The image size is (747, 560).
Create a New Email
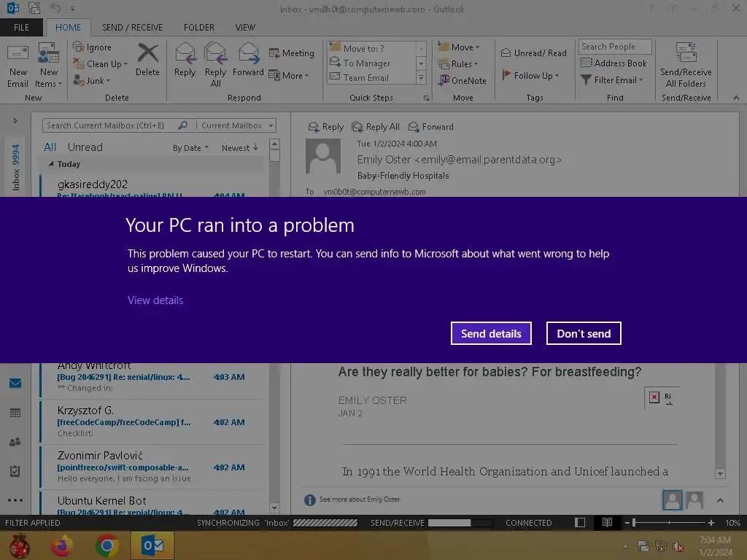[18, 66]
